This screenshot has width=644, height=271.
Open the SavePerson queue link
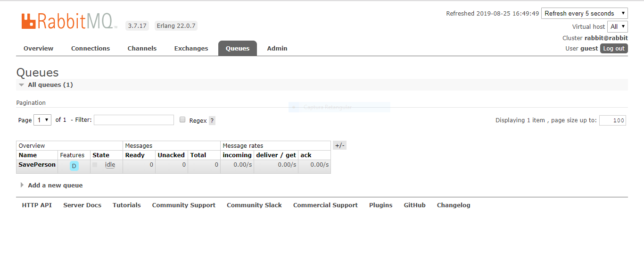[37, 165]
